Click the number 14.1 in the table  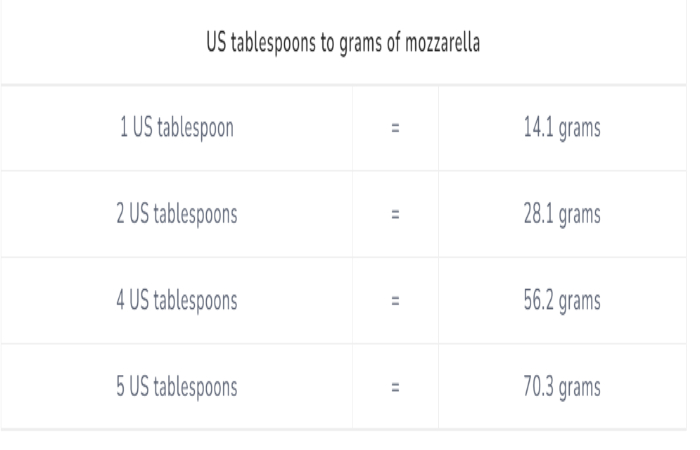pyautogui.click(x=538, y=127)
